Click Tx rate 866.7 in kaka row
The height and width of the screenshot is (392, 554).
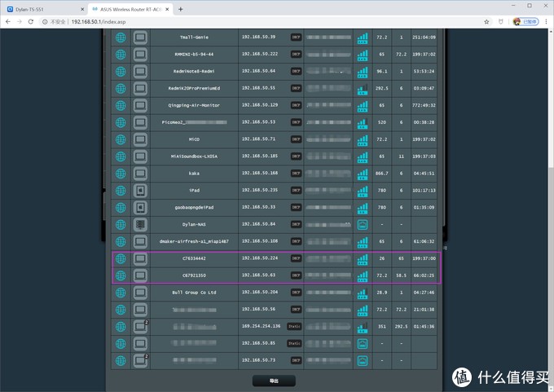[382, 174]
